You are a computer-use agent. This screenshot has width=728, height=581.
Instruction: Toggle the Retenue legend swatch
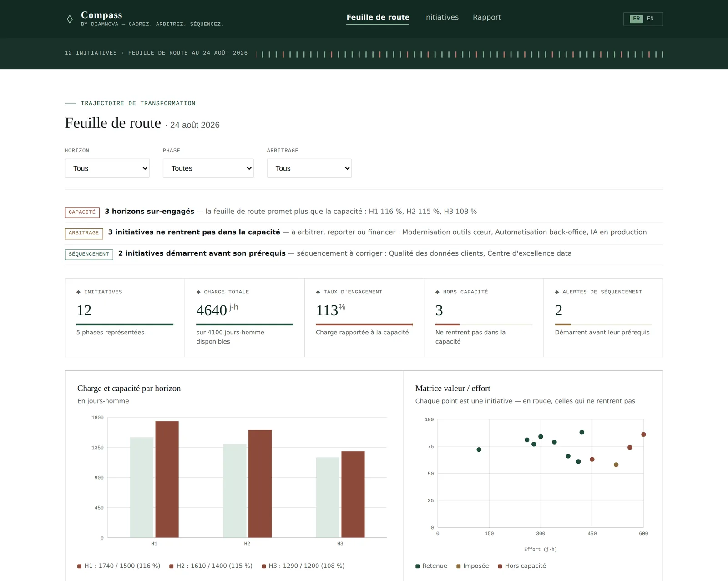point(417,566)
